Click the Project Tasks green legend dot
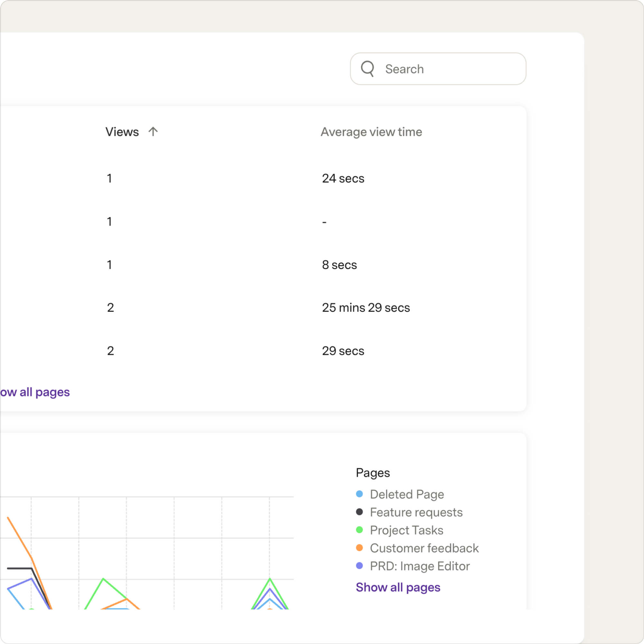Image resolution: width=644 pixels, height=644 pixels. pyautogui.click(x=359, y=530)
